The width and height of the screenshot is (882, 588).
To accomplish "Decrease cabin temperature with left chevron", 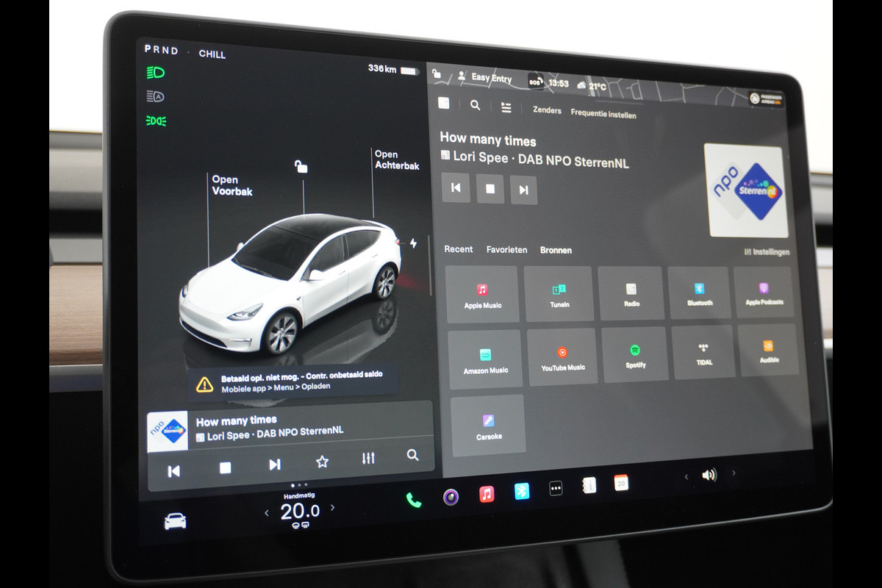I will click(267, 513).
